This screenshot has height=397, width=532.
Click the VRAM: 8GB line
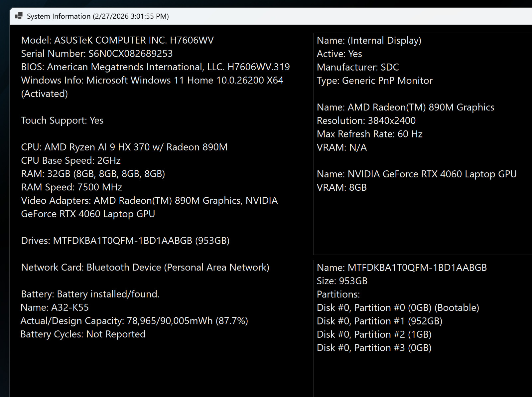pyautogui.click(x=342, y=187)
